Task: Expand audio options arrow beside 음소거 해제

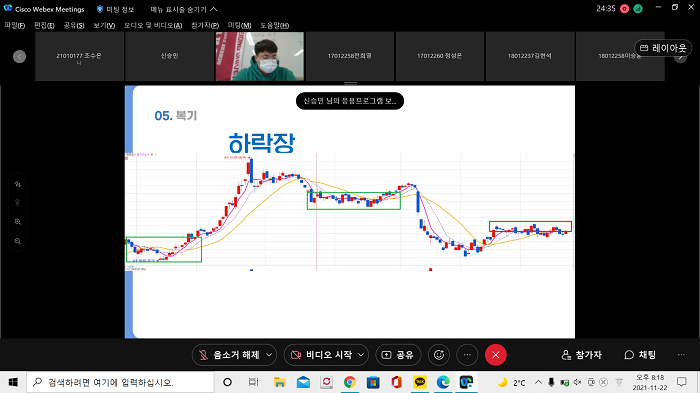Action: coord(269,355)
